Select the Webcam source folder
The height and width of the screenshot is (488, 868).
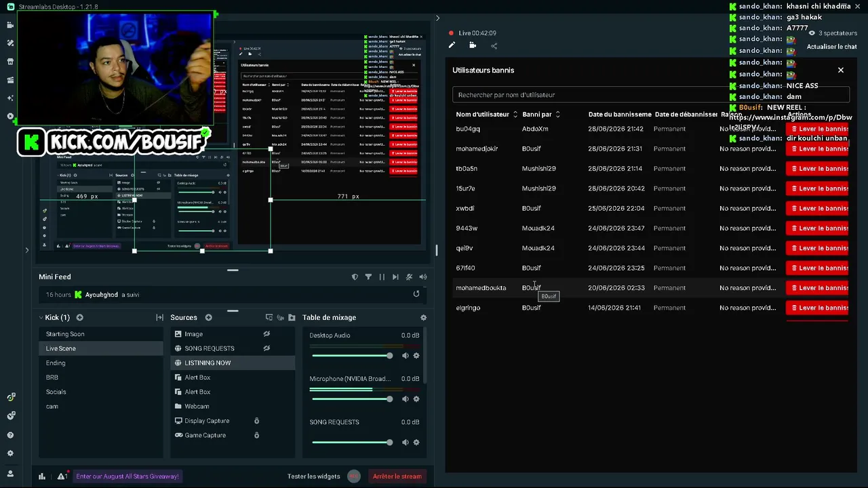click(233, 406)
